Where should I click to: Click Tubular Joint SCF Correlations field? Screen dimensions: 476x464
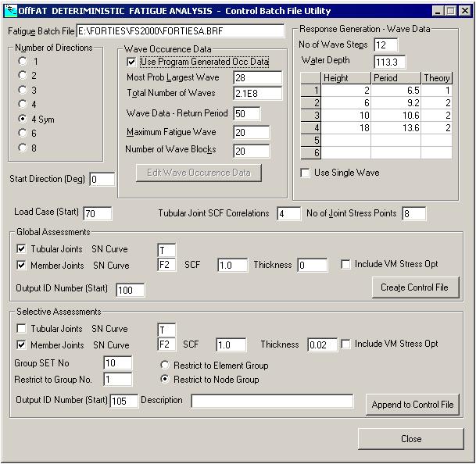point(289,213)
